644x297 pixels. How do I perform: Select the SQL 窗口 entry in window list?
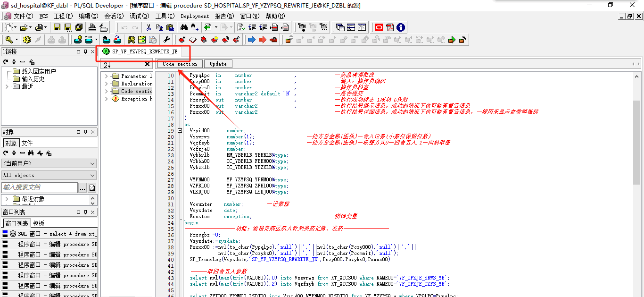[x=49, y=234]
